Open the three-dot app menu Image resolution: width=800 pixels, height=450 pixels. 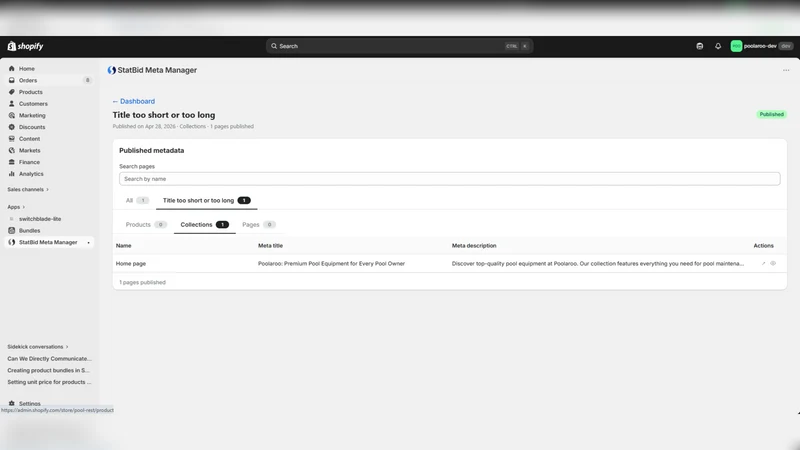(x=786, y=70)
